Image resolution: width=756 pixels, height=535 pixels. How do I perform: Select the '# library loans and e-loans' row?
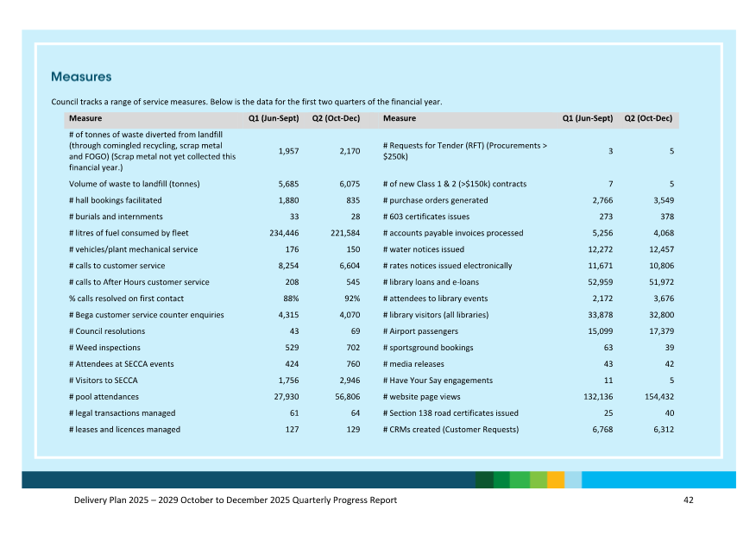(x=431, y=282)
